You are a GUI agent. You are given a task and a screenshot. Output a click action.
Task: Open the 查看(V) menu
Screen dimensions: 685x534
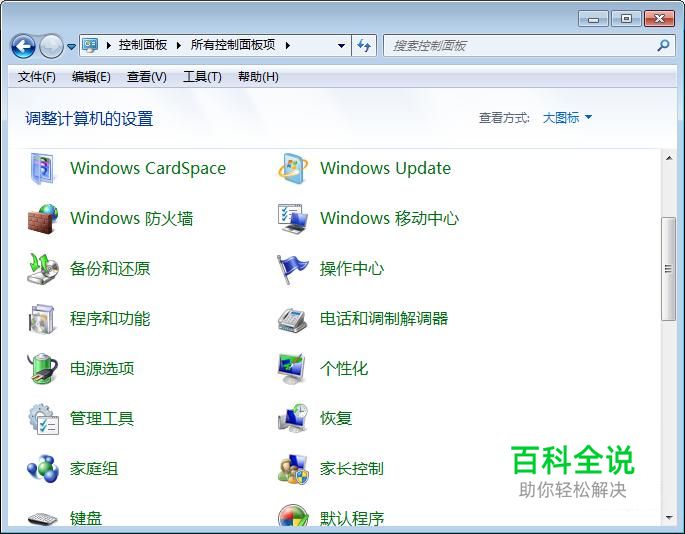tap(146, 77)
